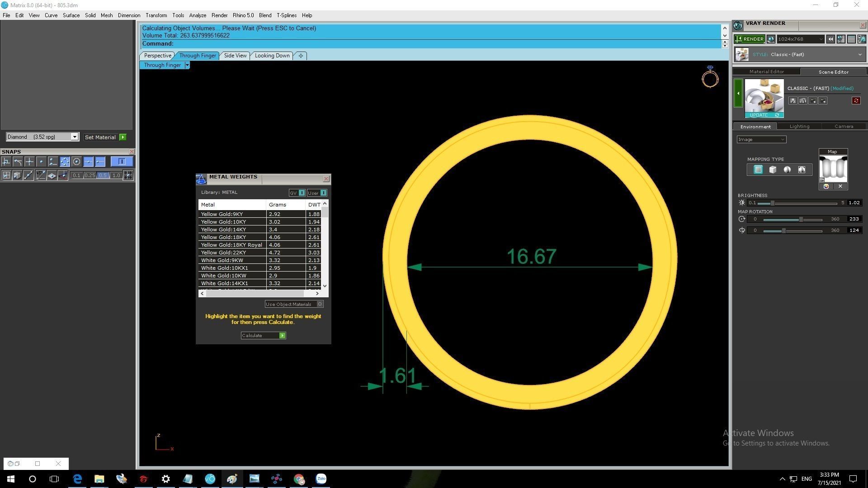
Task: Enable the Use Object Materials option
Action: [320, 304]
